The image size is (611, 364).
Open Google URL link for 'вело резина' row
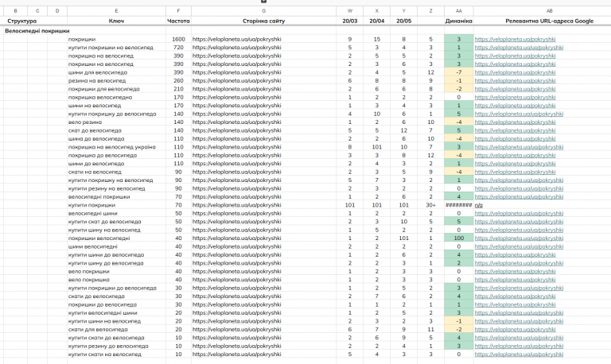click(x=516, y=122)
